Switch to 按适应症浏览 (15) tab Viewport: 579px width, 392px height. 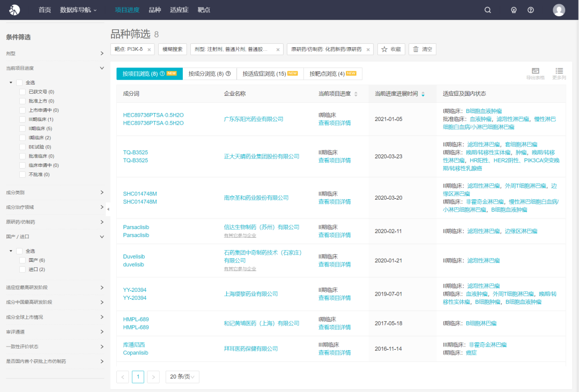(270, 74)
